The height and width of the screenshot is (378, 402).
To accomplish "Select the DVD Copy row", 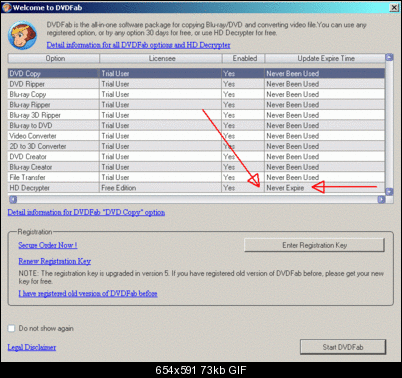I will (196, 73).
